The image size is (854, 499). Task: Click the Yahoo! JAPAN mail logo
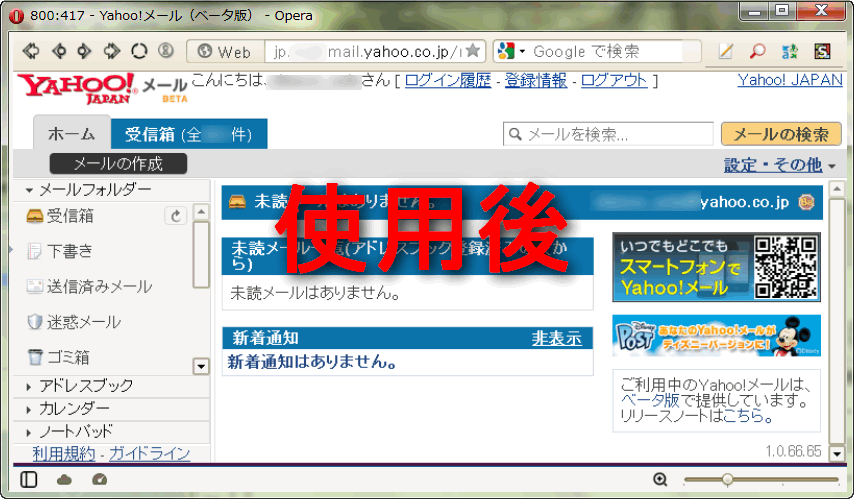click(102, 88)
